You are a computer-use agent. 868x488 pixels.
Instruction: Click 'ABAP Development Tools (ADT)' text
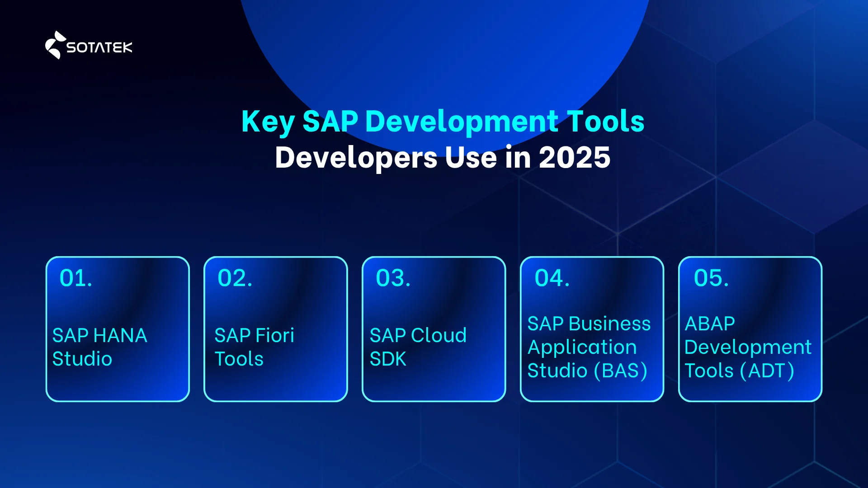click(748, 347)
